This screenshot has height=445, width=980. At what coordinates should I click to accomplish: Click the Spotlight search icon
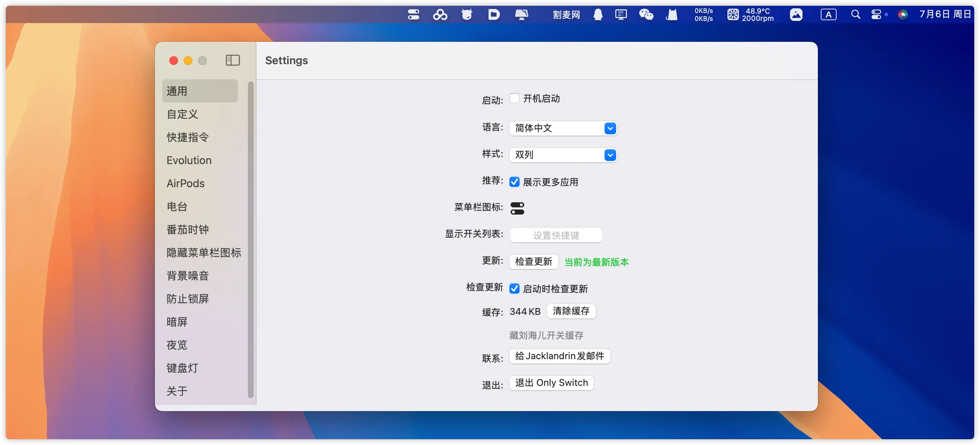tap(855, 15)
